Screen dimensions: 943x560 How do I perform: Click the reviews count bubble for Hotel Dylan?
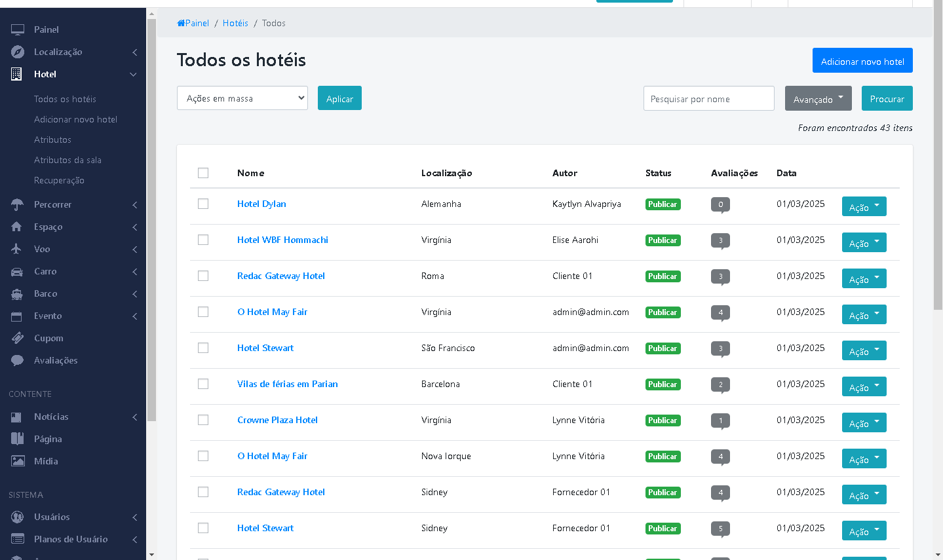(x=720, y=204)
